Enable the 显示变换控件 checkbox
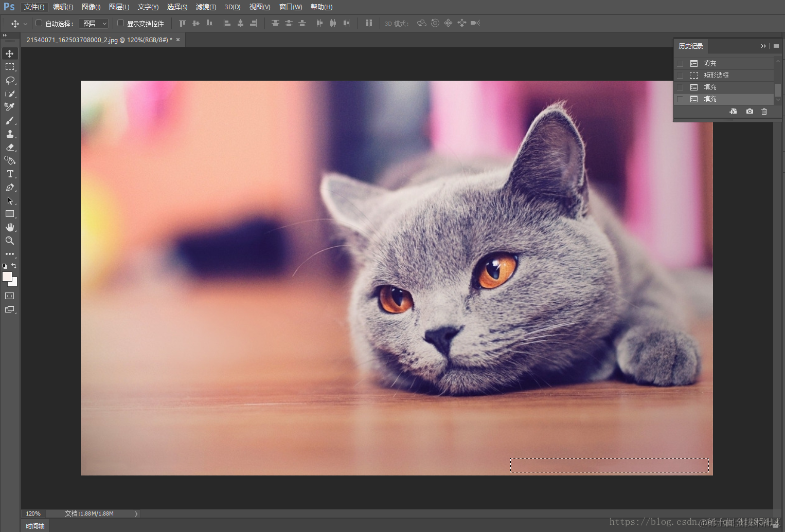The image size is (785, 532). click(x=120, y=23)
